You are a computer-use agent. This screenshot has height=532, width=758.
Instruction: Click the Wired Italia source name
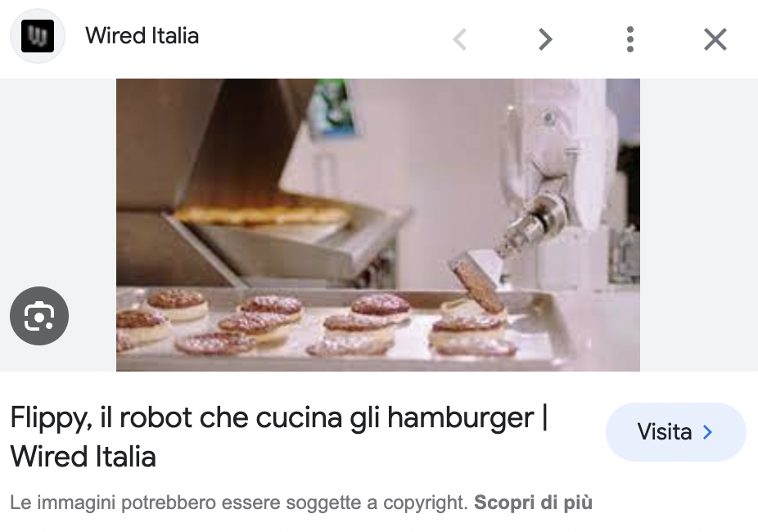(x=142, y=36)
